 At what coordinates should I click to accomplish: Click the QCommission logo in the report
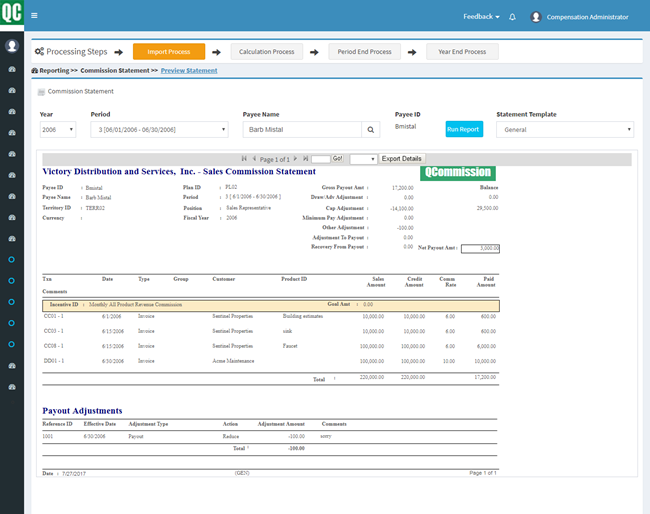coord(458,172)
